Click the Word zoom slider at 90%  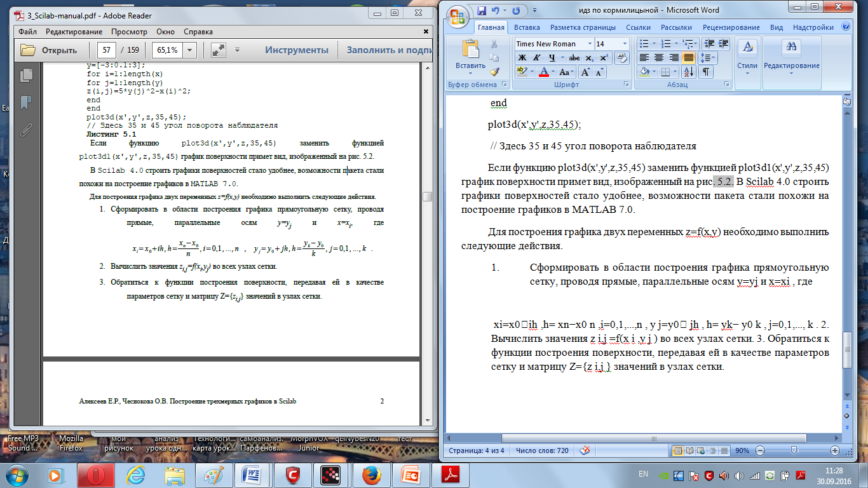(x=794, y=451)
